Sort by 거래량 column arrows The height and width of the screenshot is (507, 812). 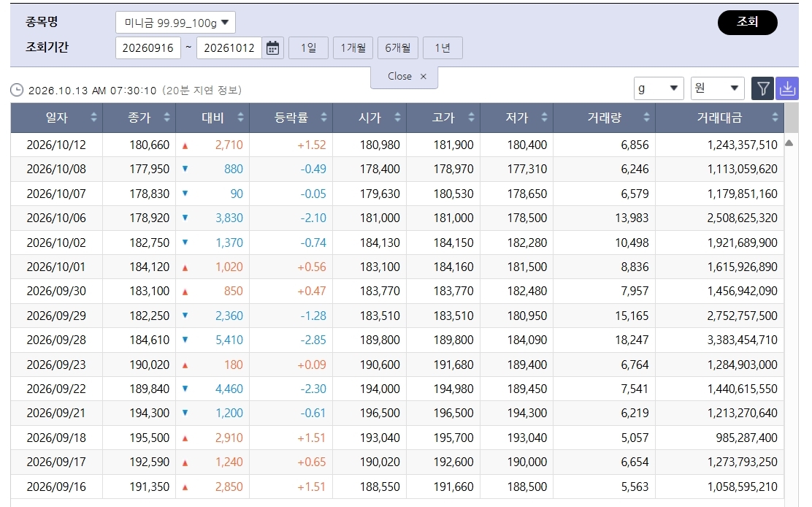click(646, 118)
